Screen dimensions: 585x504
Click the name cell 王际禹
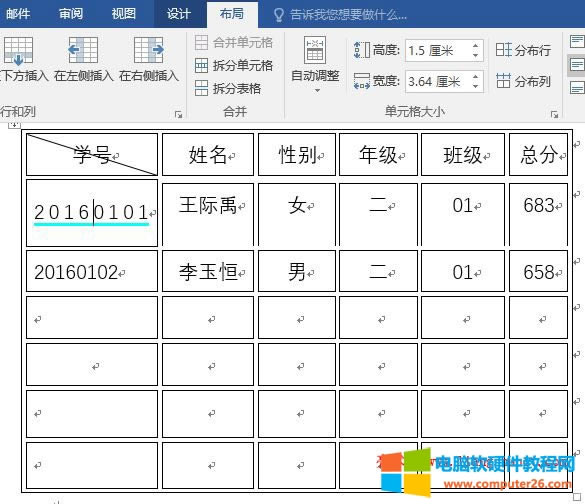coord(208,214)
